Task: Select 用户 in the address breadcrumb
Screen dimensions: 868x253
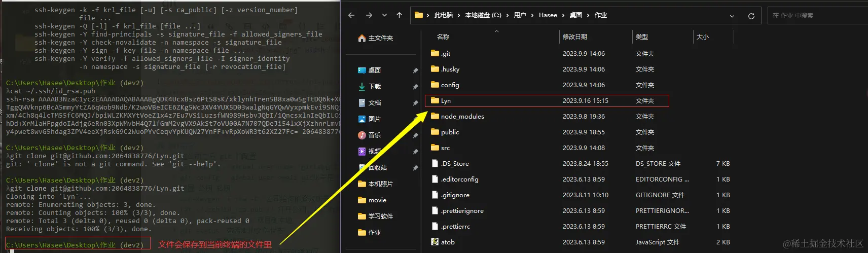Action: point(520,15)
